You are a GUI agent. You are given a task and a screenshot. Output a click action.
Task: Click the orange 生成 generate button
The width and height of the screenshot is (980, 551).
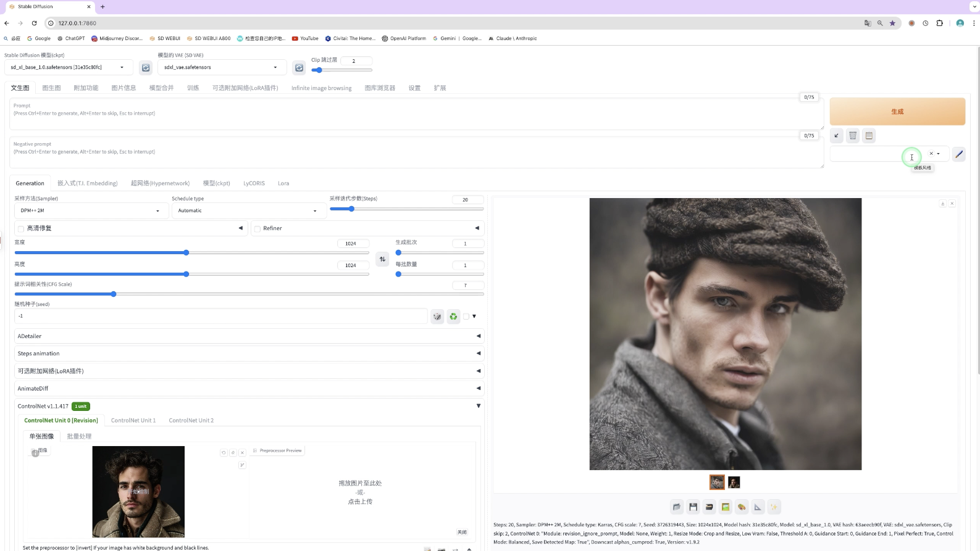897,112
